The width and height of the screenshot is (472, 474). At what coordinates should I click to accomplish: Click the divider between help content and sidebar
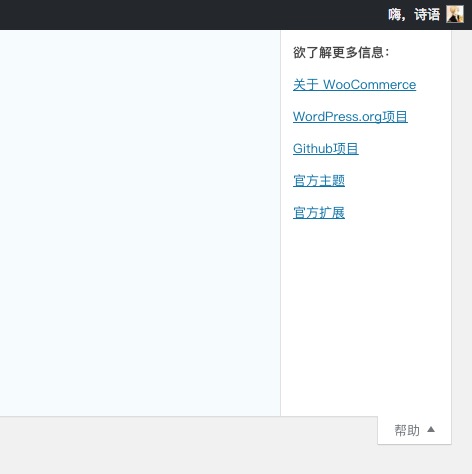point(280,223)
